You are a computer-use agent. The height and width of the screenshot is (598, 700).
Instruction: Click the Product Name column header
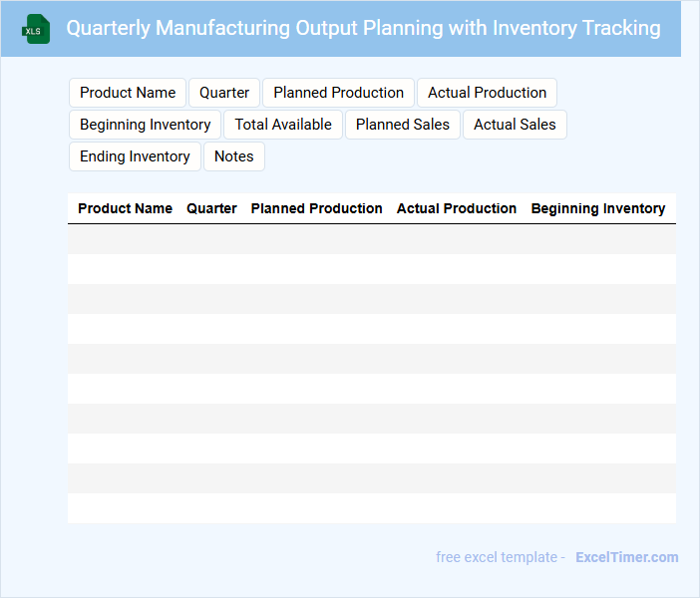[x=125, y=209]
